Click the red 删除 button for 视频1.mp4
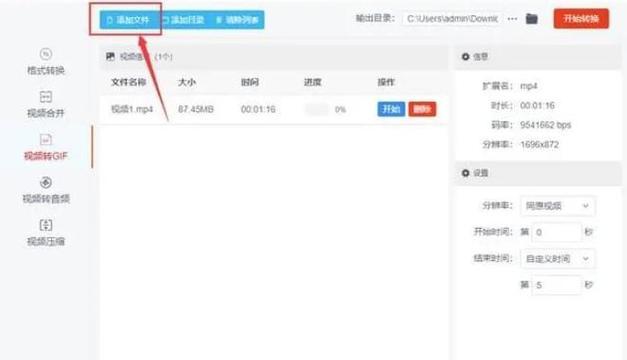 click(x=422, y=109)
